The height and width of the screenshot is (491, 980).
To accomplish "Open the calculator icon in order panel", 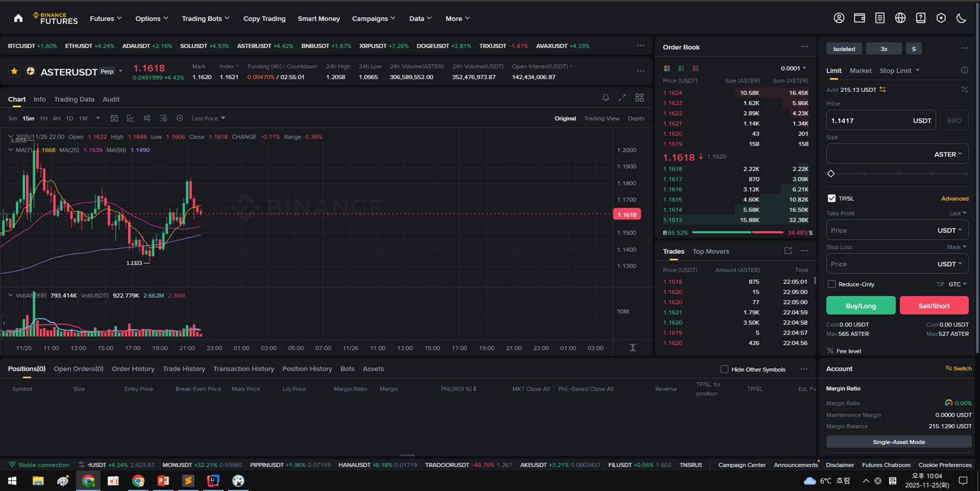I will [x=964, y=90].
